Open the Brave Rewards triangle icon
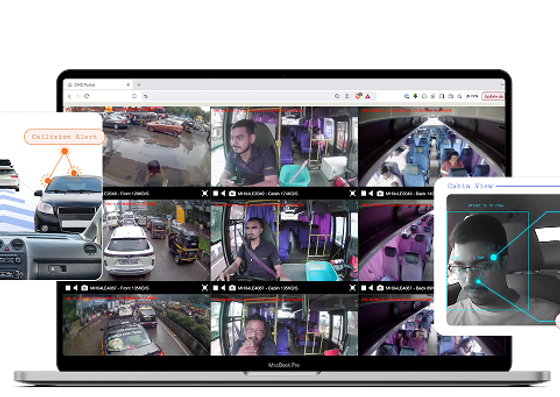 (368, 96)
